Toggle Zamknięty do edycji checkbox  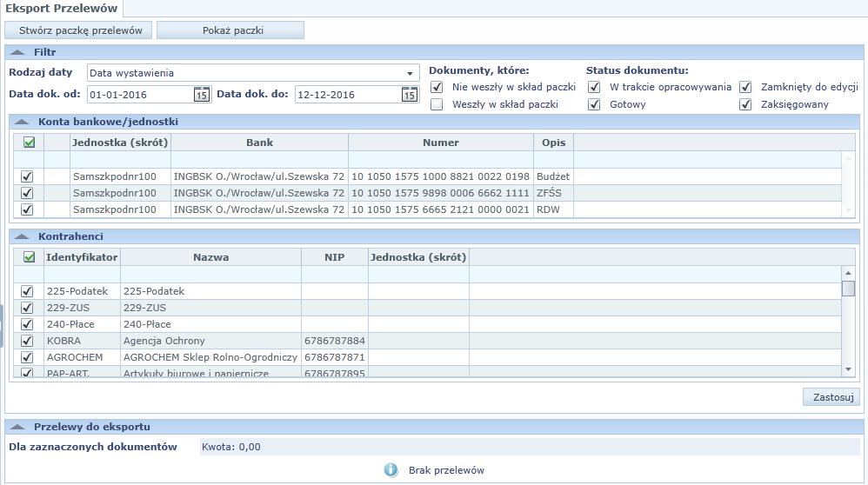tap(745, 88)
